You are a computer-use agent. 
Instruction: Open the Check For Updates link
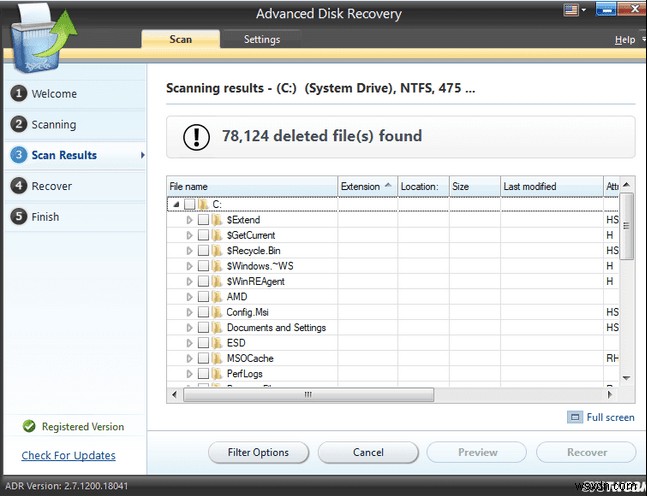[x=68, y=456]
